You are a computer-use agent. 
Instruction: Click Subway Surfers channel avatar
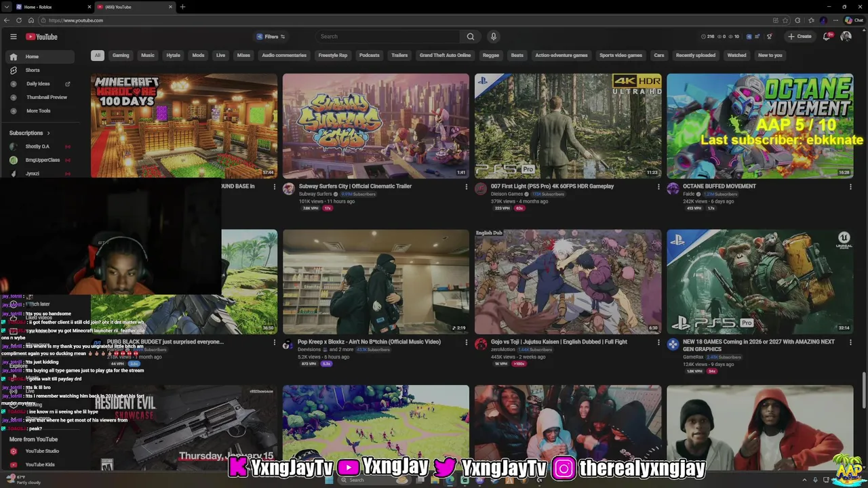tap(289, 189)
